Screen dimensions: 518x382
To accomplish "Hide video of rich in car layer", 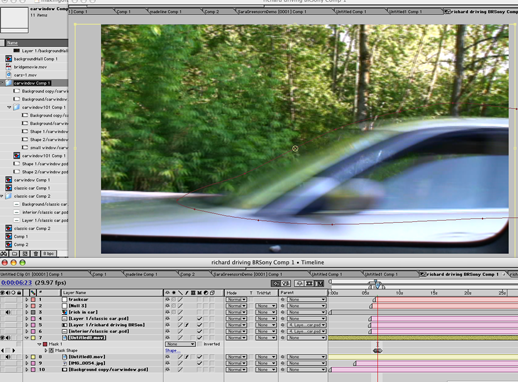I will click(168, 312).
